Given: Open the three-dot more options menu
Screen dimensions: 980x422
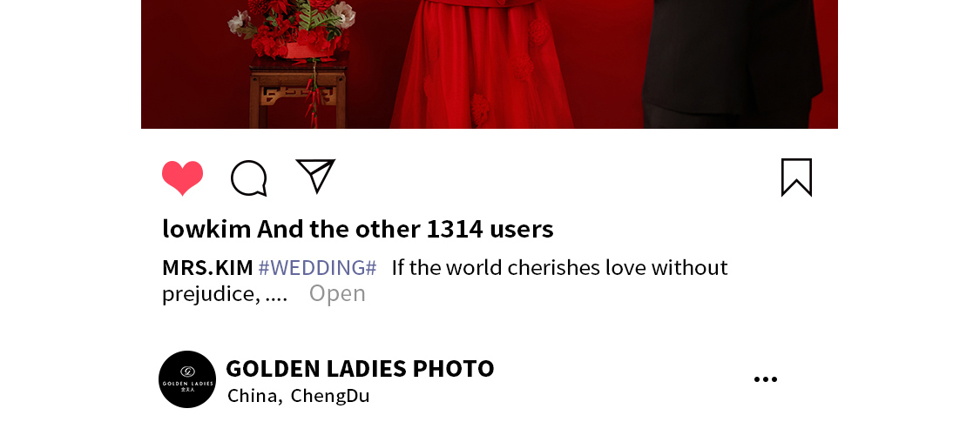Looking at the screenshot, I should click(766, 378).
